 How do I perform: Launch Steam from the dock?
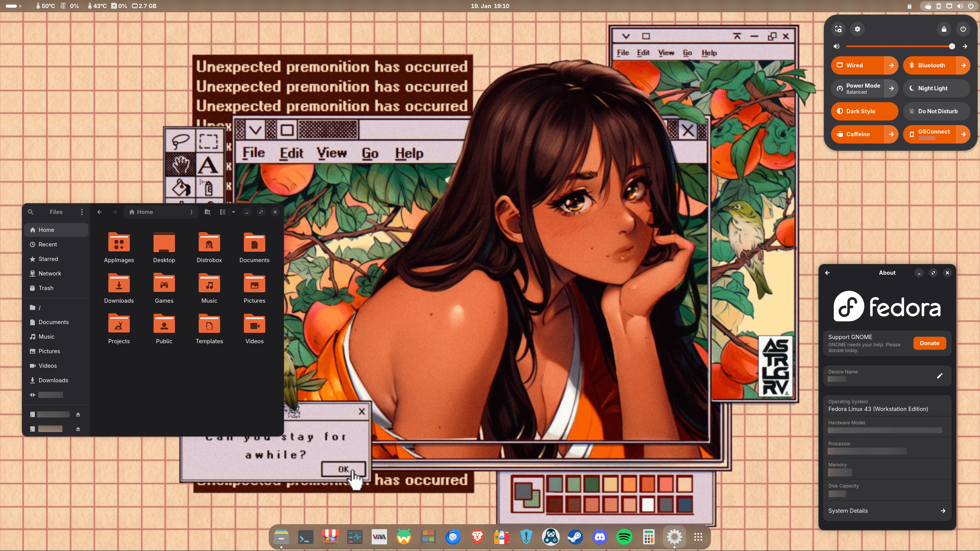[575, 537]
